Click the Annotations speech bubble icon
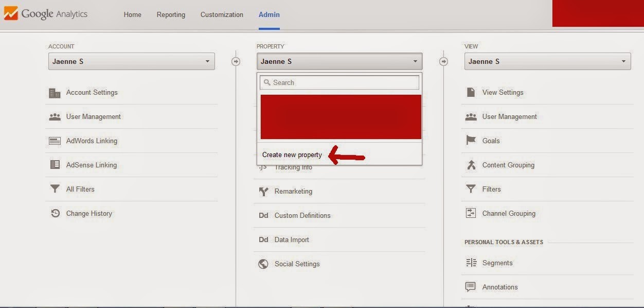 (471, 287)
